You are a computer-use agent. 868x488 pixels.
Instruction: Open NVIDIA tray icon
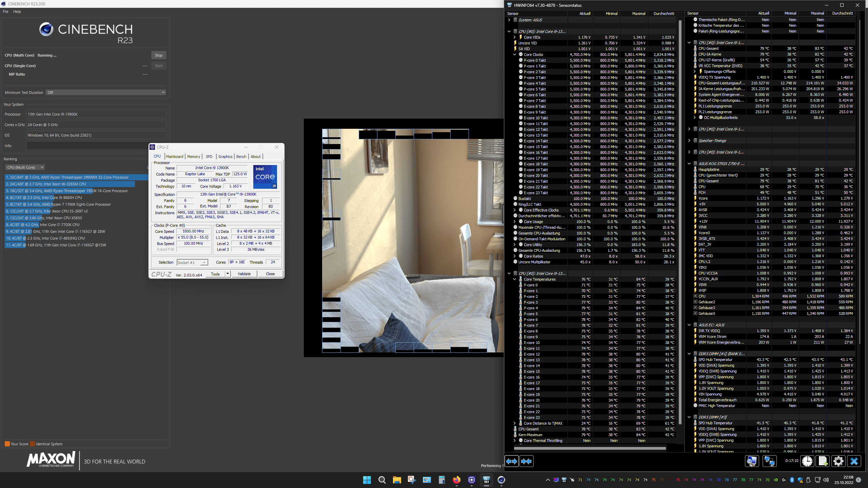pyautogui.click(x=775, y=480)
